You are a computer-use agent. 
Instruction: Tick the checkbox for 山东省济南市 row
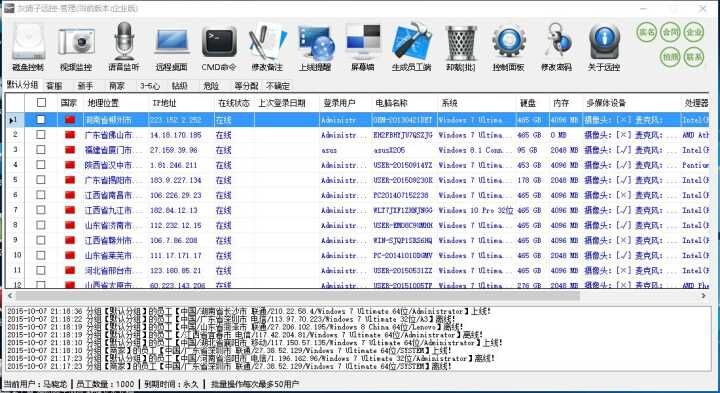41,225
